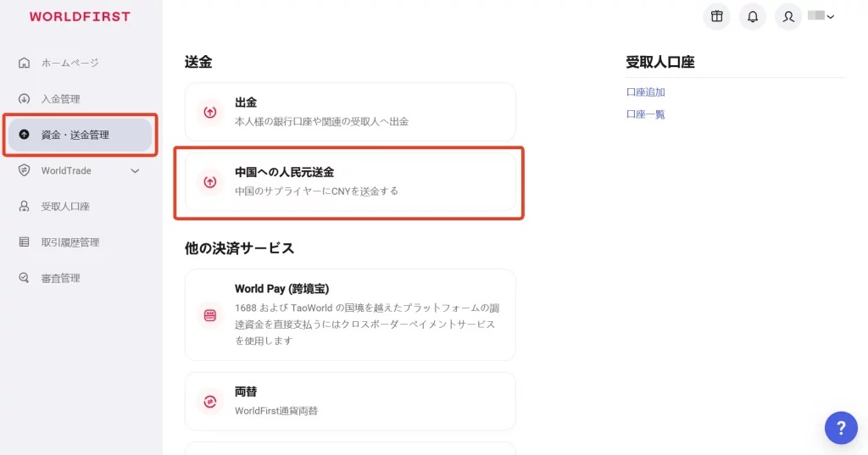Click the list icon beside 取引履歴管理
868x455 pixels.
[24, 241]
